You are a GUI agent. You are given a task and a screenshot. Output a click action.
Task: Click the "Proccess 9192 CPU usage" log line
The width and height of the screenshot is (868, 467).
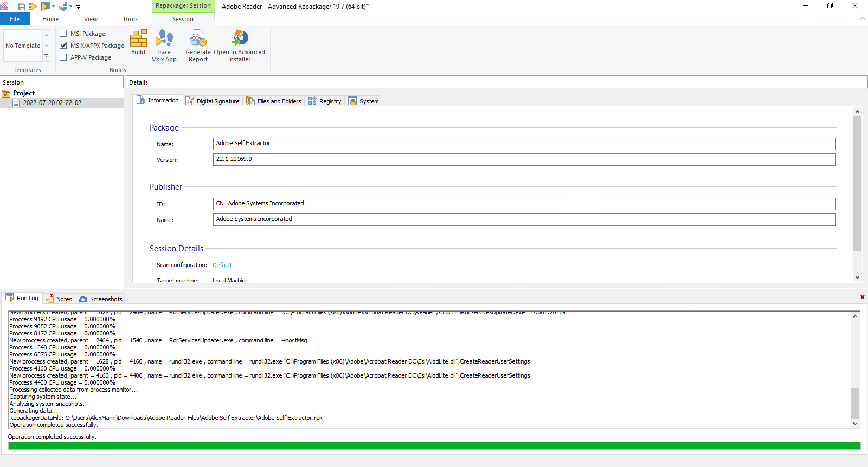point(62,319)
